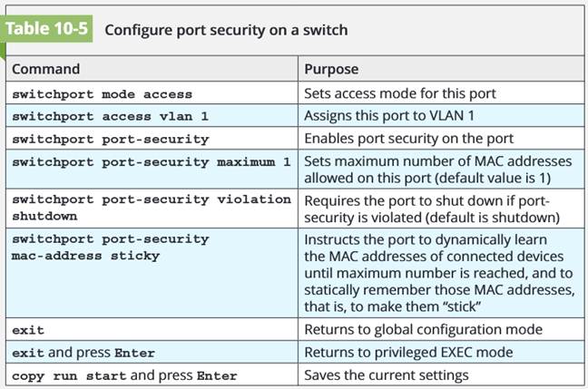Select the "copy run start" command cell
This screenshot has width=588, height=389.
click(123, 375)
